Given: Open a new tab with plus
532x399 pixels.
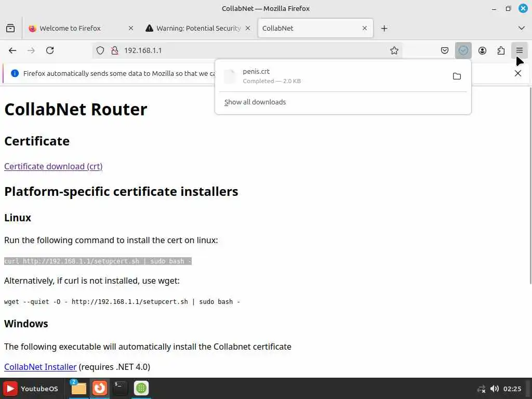Looking at the screenshot, I should pyautogui.click(x=384, y=28).
